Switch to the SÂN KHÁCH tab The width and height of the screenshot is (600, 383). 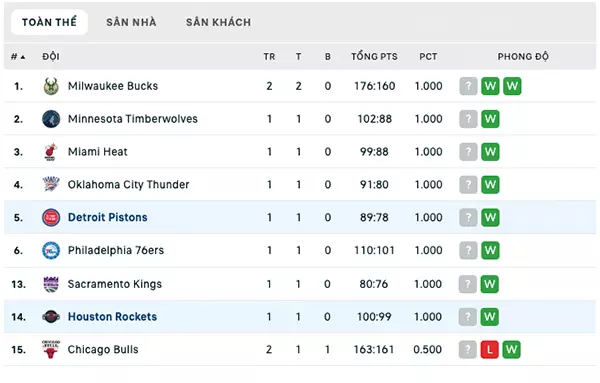[x=218, y=22]
